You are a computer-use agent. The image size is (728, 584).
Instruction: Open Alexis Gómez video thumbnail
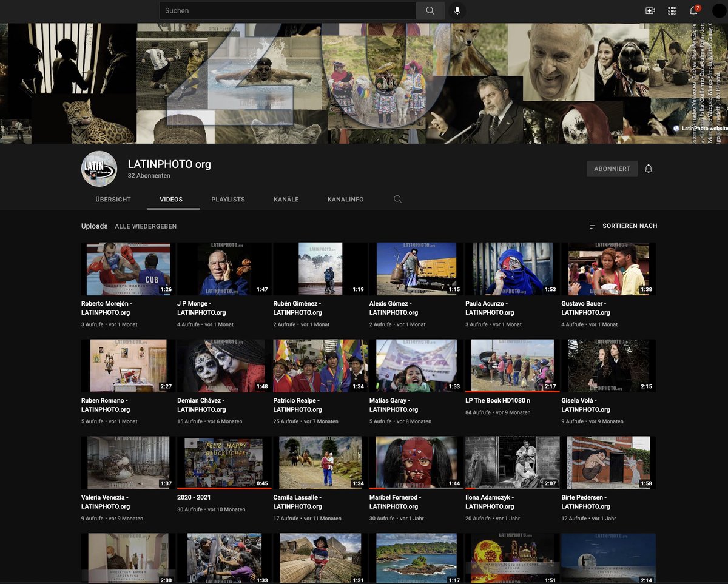416,269
